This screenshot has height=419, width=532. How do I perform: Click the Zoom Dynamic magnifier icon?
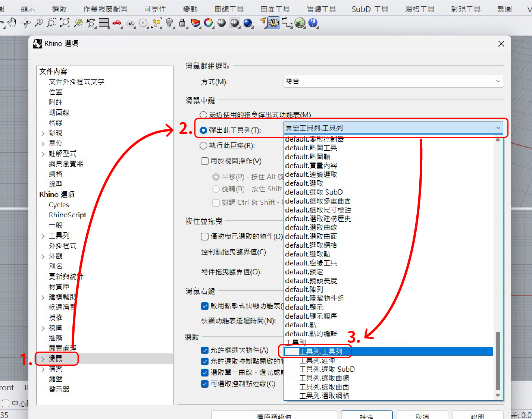click(x=39, y=23)
